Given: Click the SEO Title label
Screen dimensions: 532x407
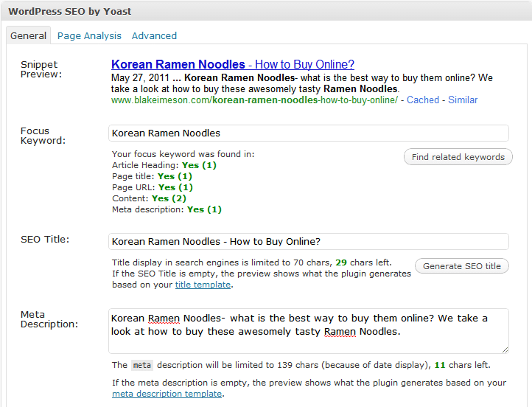Looking at the screenshot, I should pos(44,240).
